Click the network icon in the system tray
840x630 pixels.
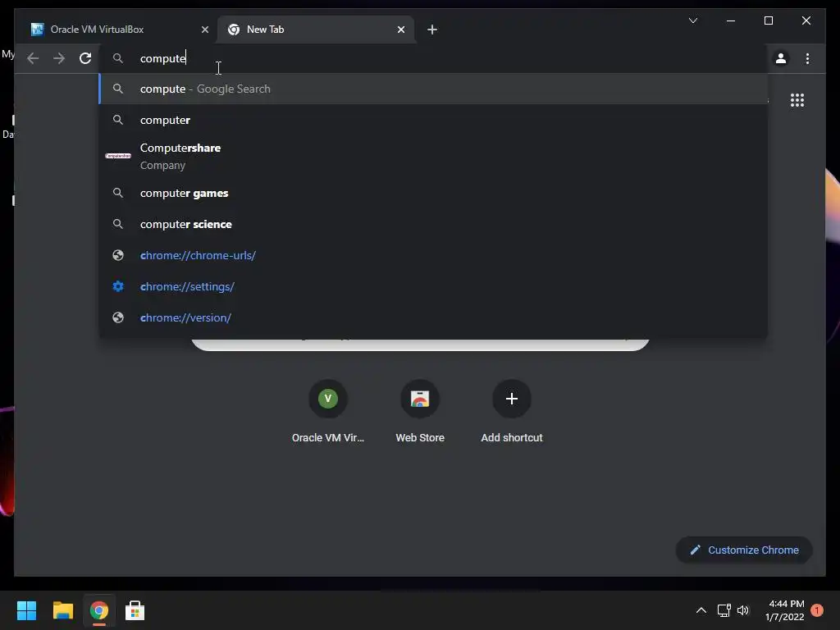tap(724, 610)
